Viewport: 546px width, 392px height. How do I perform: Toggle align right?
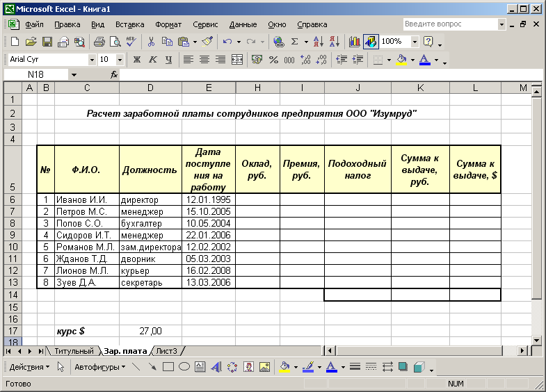(x=220, y=60)
